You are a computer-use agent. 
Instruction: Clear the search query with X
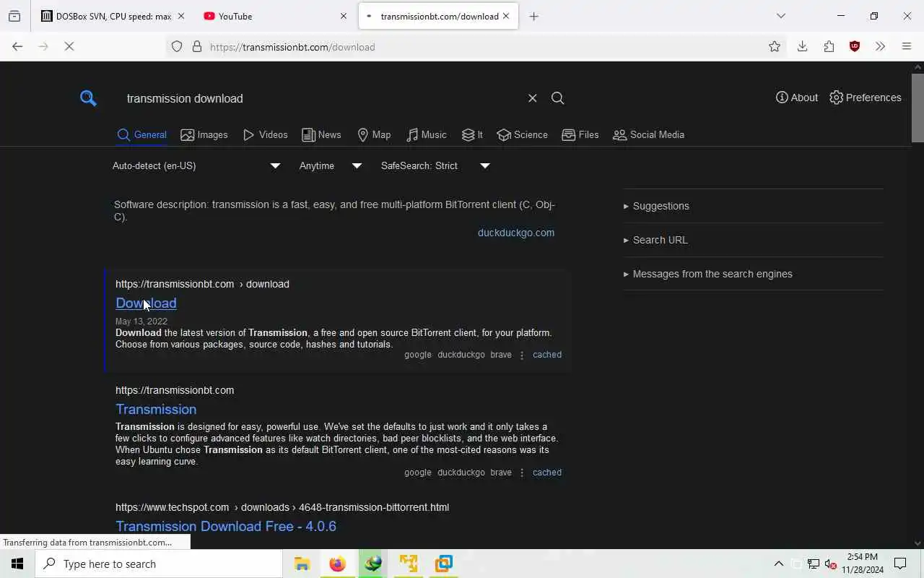[x=532, y=98]
